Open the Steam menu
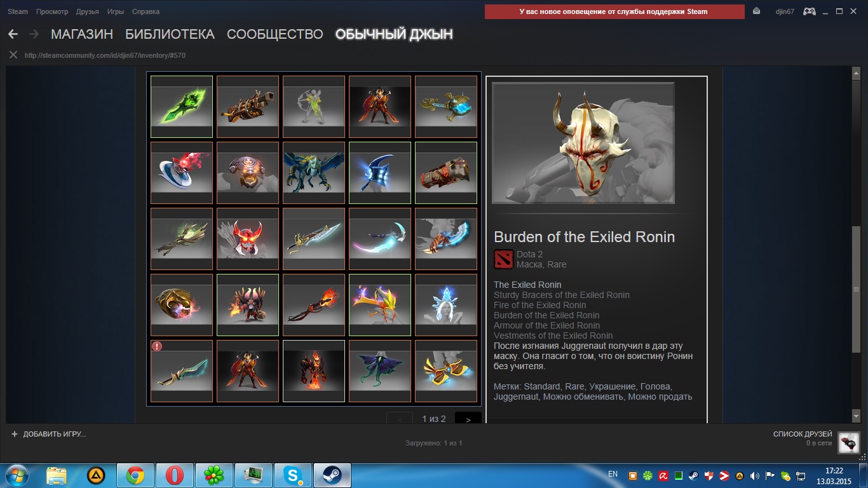This screenshot has width=868, height=488. click(18, 11)
